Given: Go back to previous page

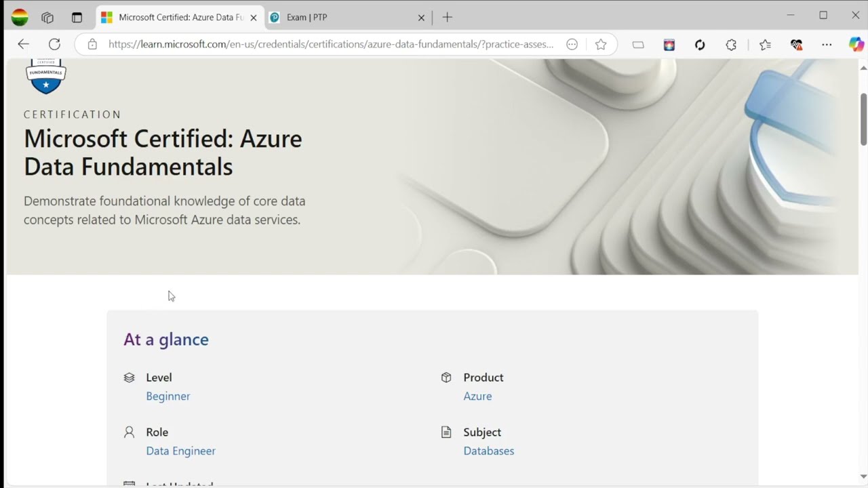Looking at the screenshot, I should point(24,44).
